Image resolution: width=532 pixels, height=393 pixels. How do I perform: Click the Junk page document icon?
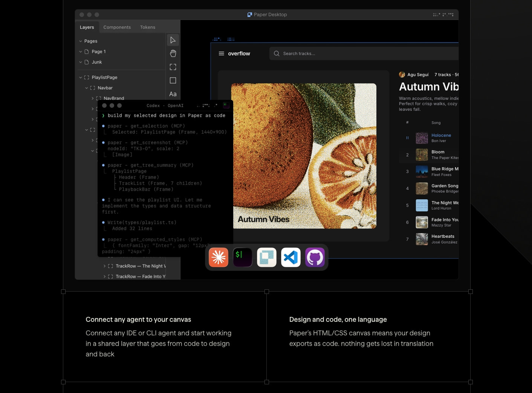pos(87,62)
